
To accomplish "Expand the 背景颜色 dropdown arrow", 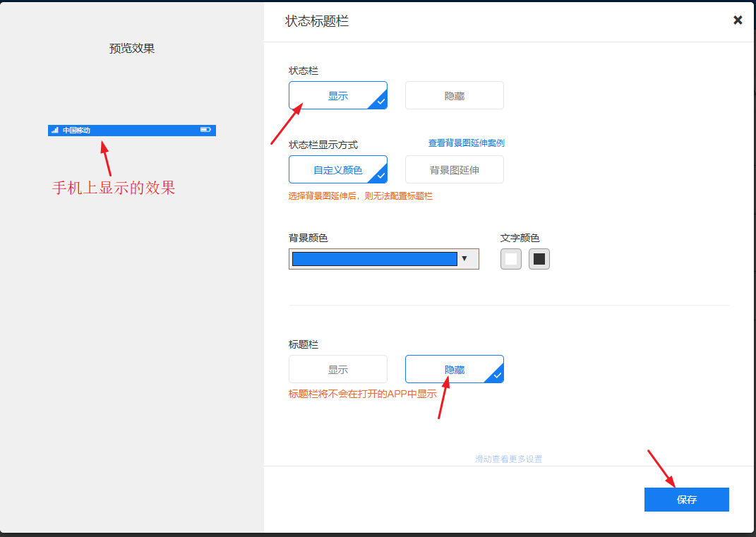I will tap(464, 259).
